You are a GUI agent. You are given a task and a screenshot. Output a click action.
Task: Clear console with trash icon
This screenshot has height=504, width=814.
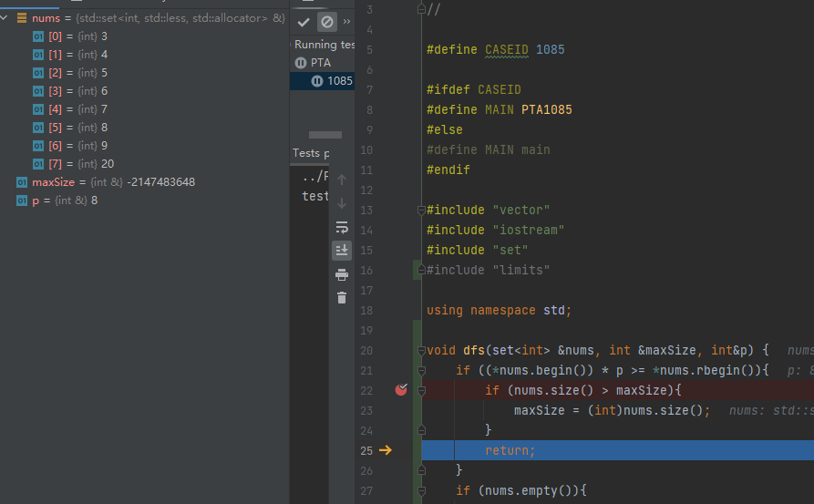click(342, 297)
